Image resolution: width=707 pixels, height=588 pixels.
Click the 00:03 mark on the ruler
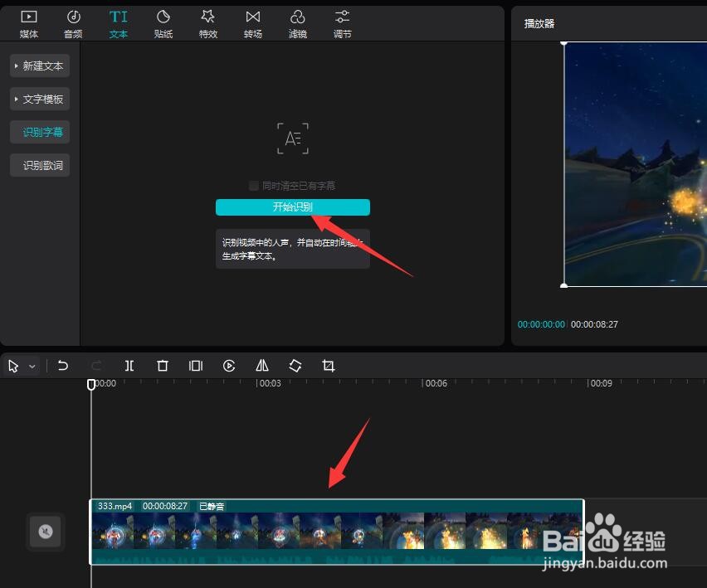tap(270, 383)
